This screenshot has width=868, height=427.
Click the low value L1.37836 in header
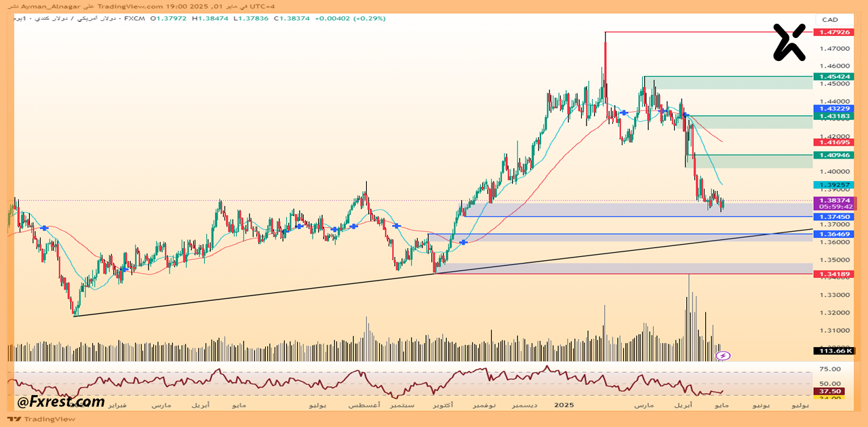(x=251, y=18)
